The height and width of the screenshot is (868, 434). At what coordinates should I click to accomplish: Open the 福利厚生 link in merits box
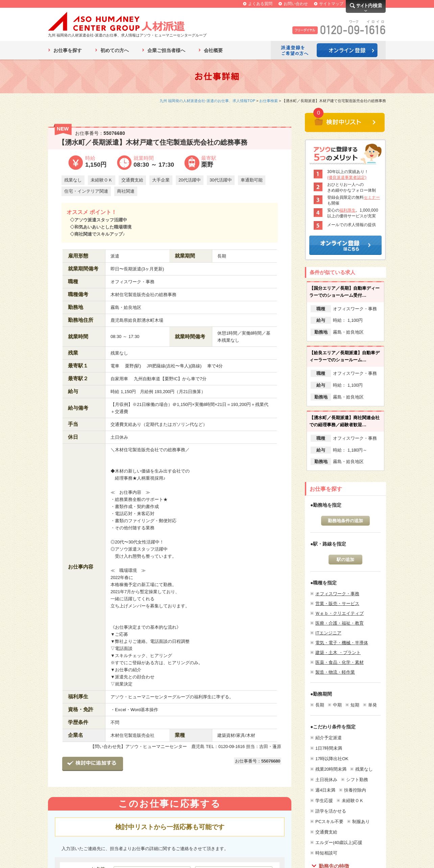point(347,210)
